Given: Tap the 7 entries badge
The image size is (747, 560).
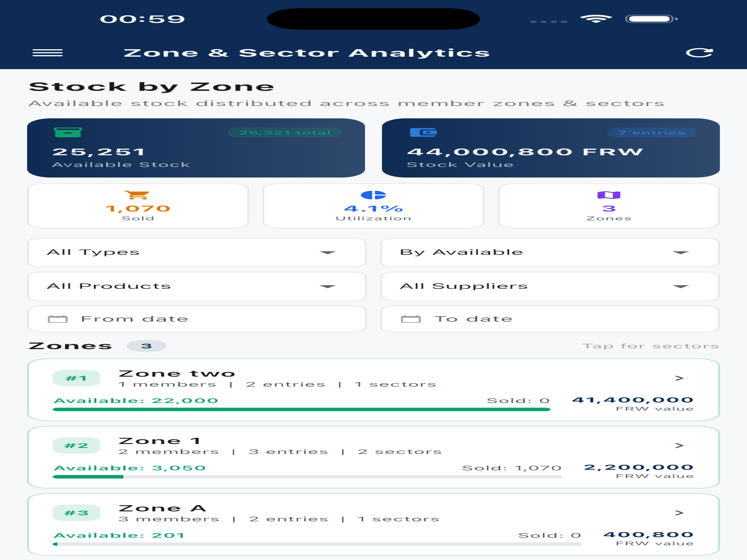Looking at the screenshot, I should (x=652, y=133).
